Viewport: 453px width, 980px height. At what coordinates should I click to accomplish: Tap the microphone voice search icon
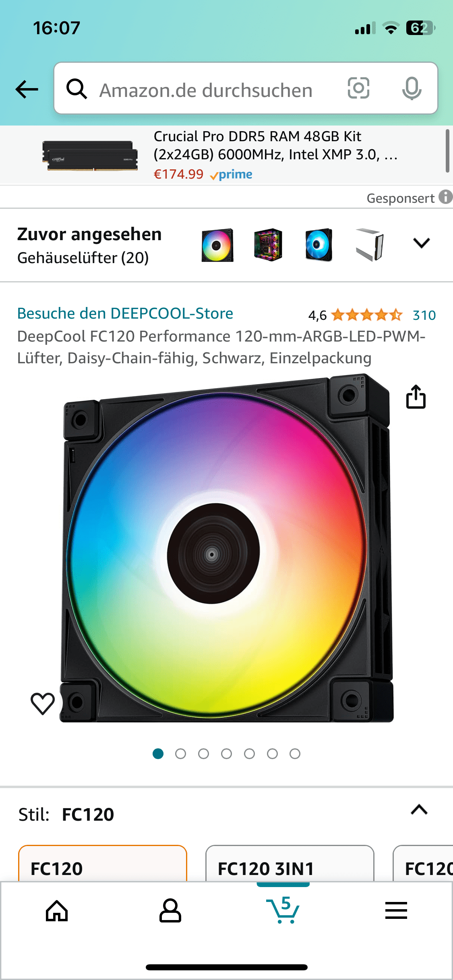click(x=412, y=88)
